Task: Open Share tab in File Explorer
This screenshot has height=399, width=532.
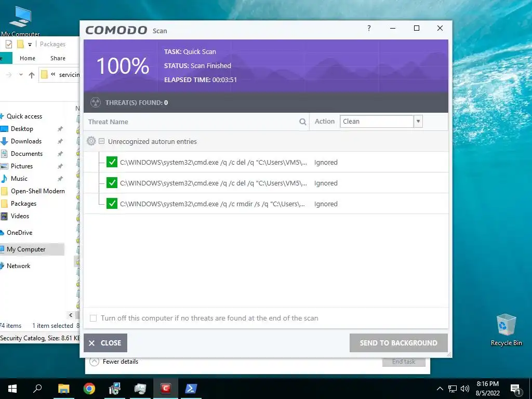Action: click(x=58, y=58)
